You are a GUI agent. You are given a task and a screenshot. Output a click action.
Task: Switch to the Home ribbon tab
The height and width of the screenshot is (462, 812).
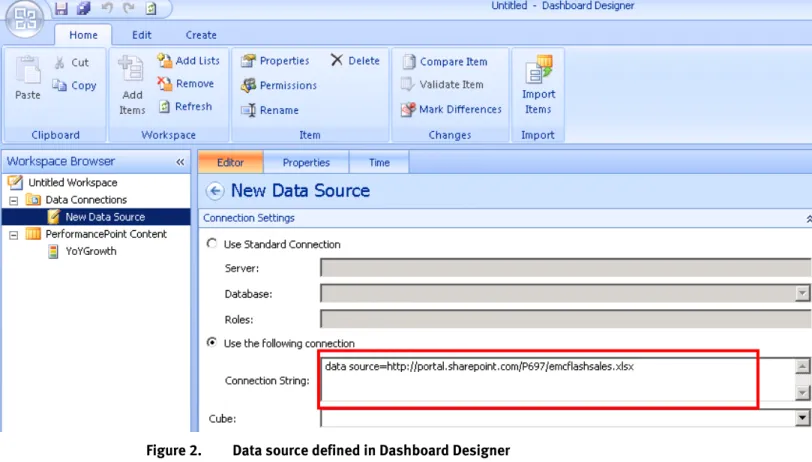[x=83, y=35]
